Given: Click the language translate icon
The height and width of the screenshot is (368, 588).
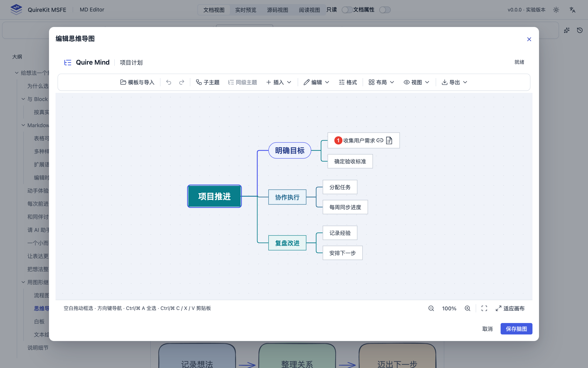Looking at the screenshot, I should tap(572, 10).
